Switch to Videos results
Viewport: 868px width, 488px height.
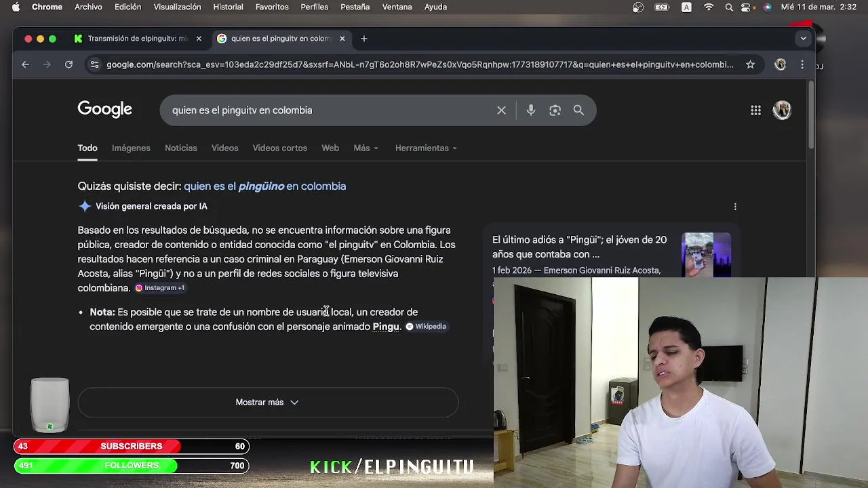224,148
